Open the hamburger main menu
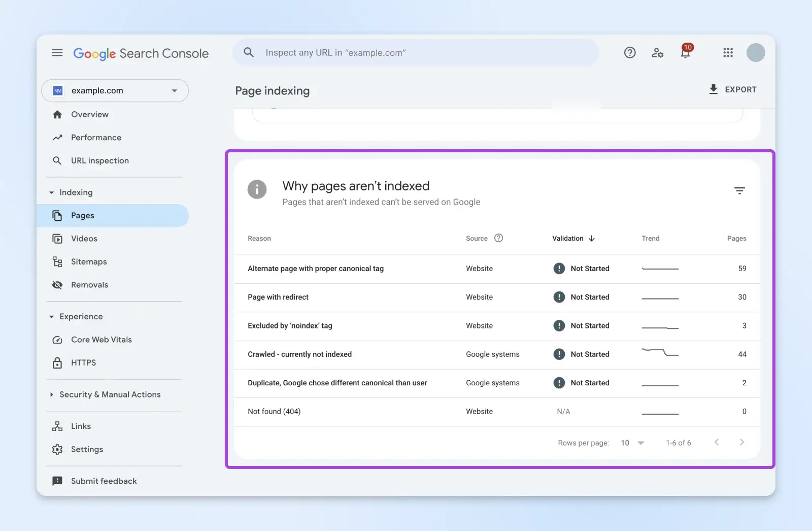The width and height of the screenshot is (812, 531). click(x=57, y=53)
